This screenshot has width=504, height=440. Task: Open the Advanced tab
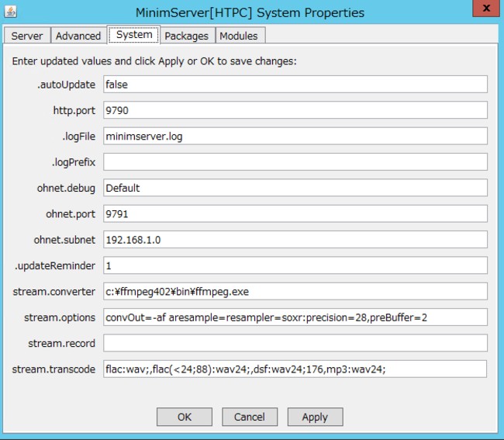coord(78,36)
